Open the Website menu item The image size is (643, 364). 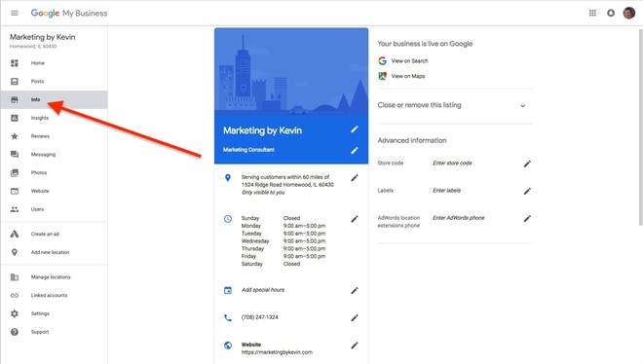click(40, 191)
